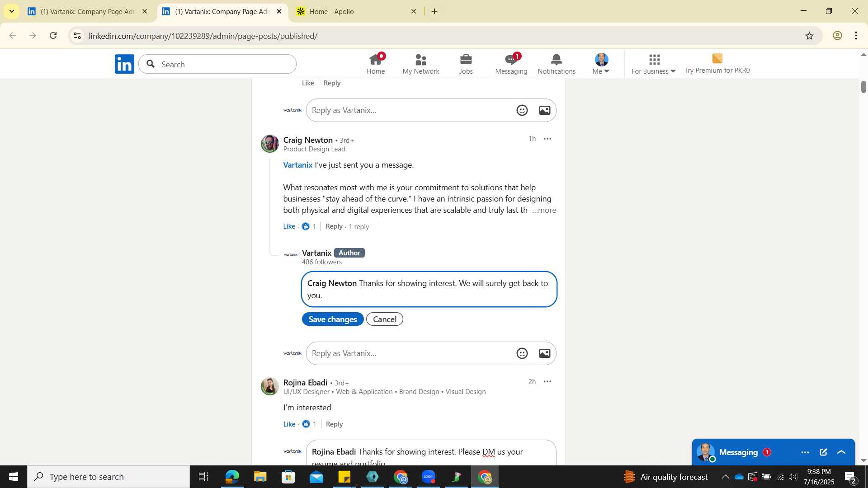The width and height of the screenshot is (868, 488).
Task: Compose new message in Messaging overlay
Action: [x=823, y=452]
